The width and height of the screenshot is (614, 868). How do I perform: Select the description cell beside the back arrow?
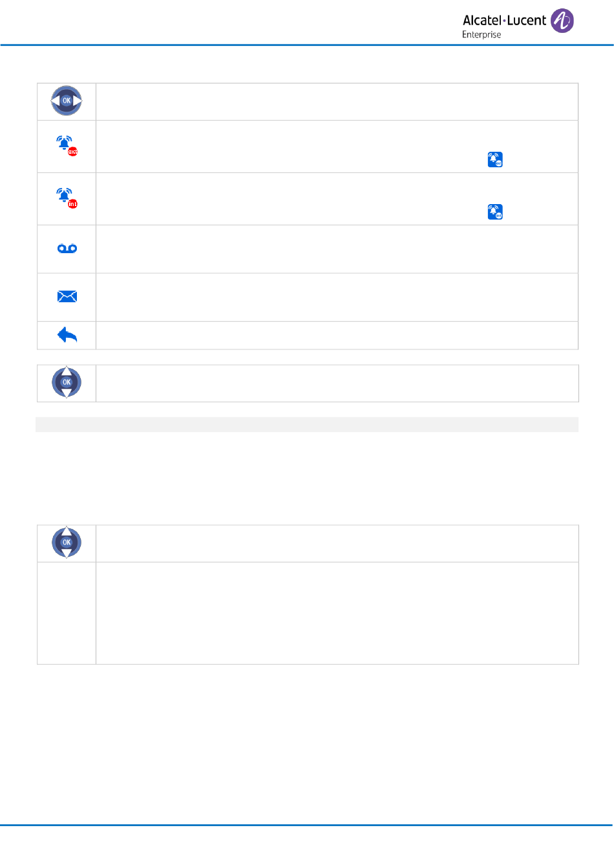coord(337,335)
